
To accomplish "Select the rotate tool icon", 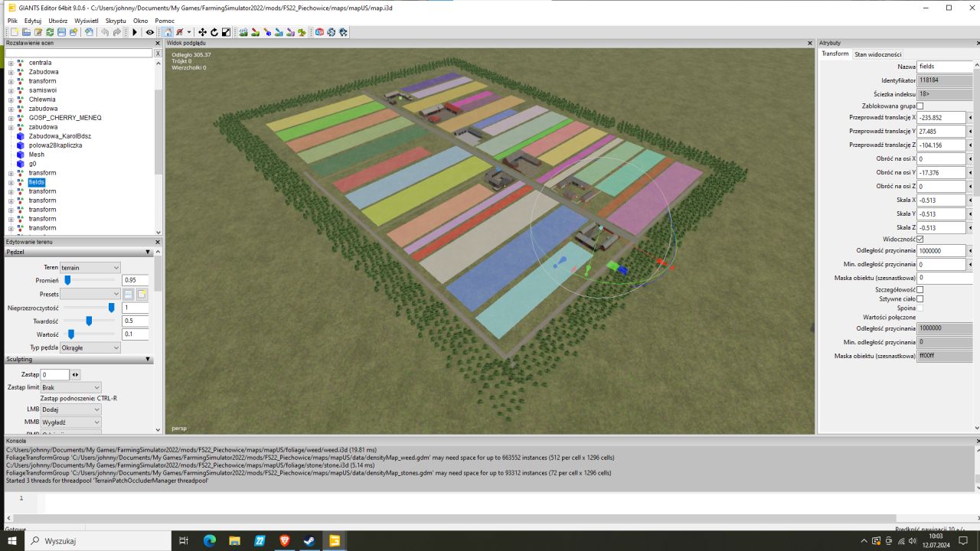I will tap(214, 32).
